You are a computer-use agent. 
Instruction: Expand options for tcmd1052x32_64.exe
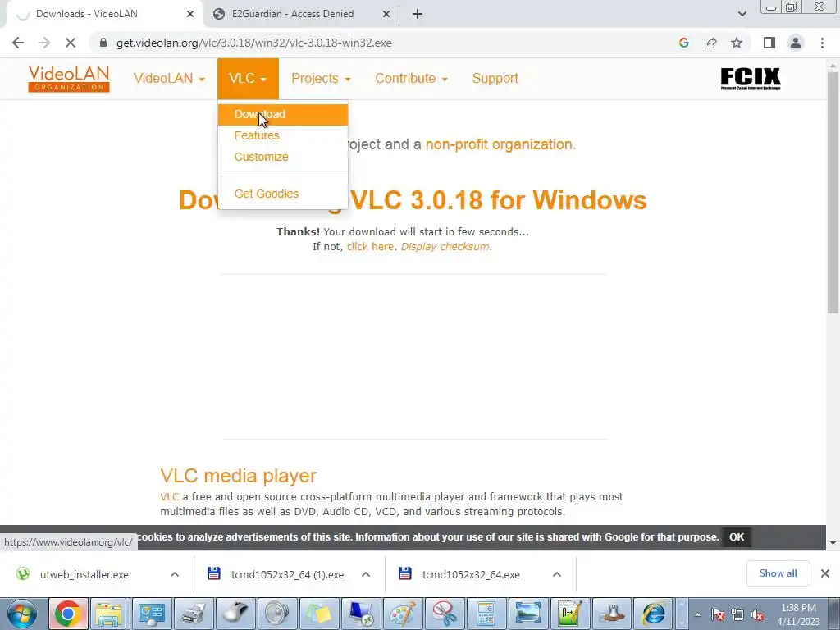557,575
